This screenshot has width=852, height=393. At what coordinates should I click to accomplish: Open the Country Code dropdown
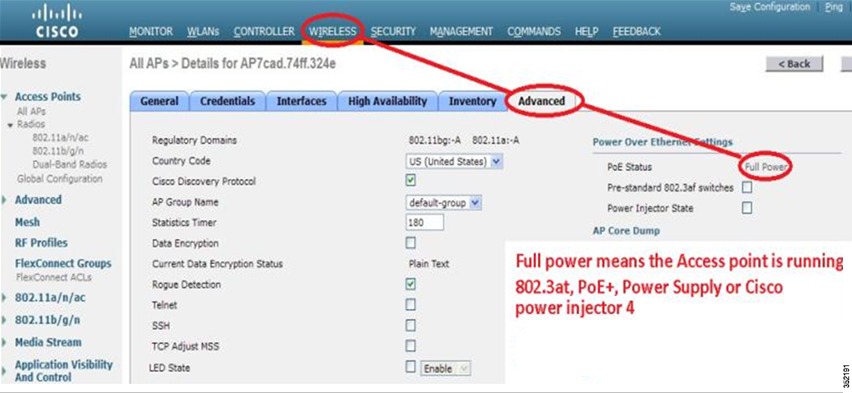(x=454, y=161)
